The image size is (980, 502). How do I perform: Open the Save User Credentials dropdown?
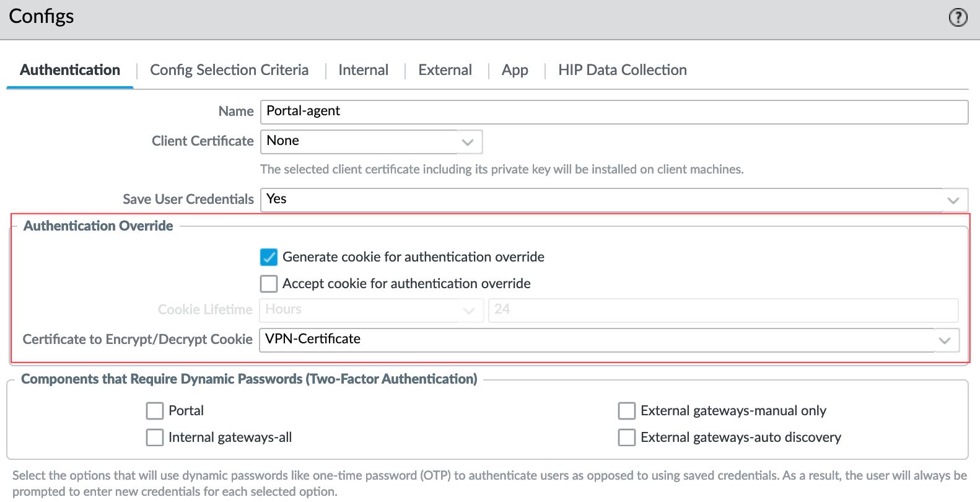pyautogui.click(x=953, y=200)
